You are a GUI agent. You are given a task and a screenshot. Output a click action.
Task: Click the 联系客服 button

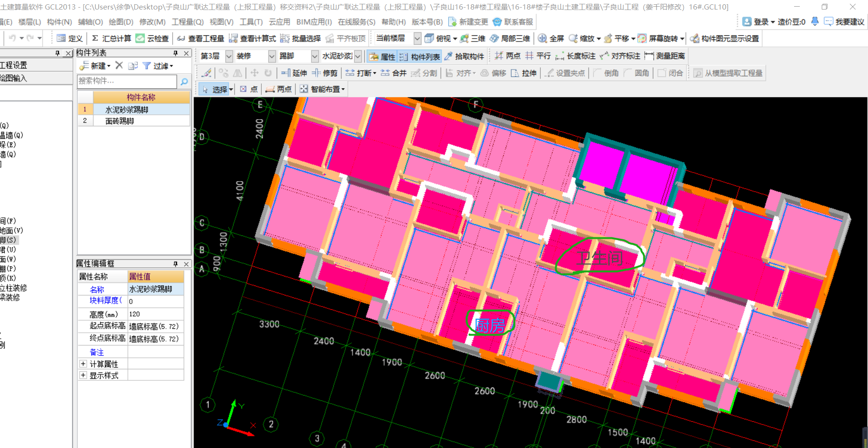pos(513,22)
